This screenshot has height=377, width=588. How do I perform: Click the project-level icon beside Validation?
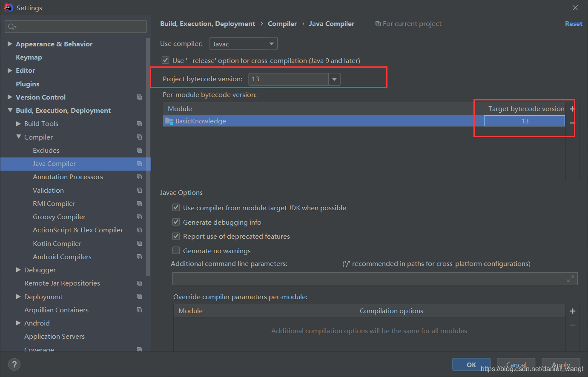(139, 190)
